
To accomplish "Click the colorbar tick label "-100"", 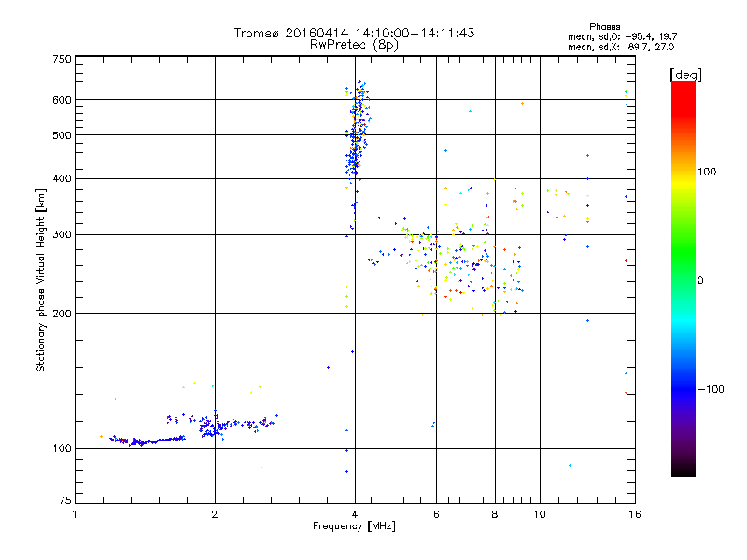I will 712,389.
